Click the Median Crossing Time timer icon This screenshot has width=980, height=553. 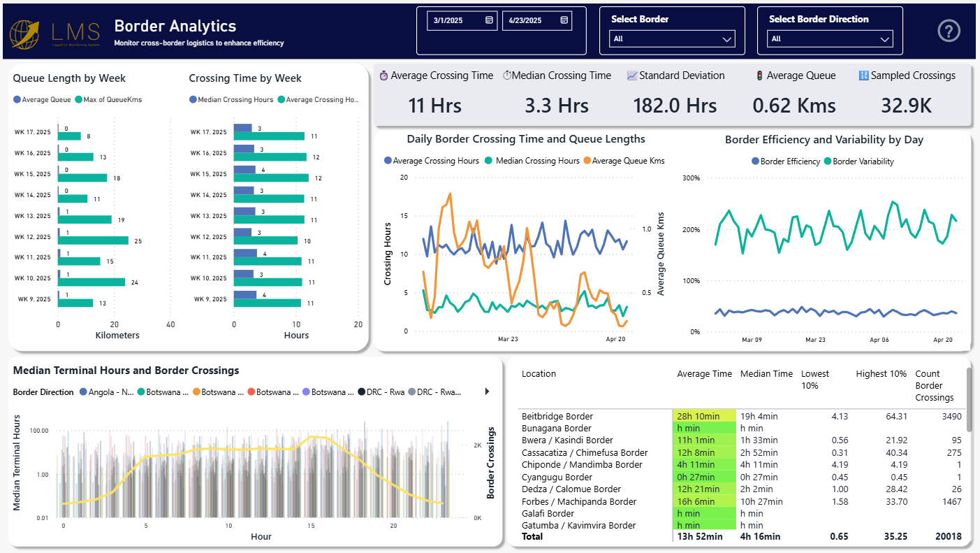pyautogui.click(x=507, y=76)
